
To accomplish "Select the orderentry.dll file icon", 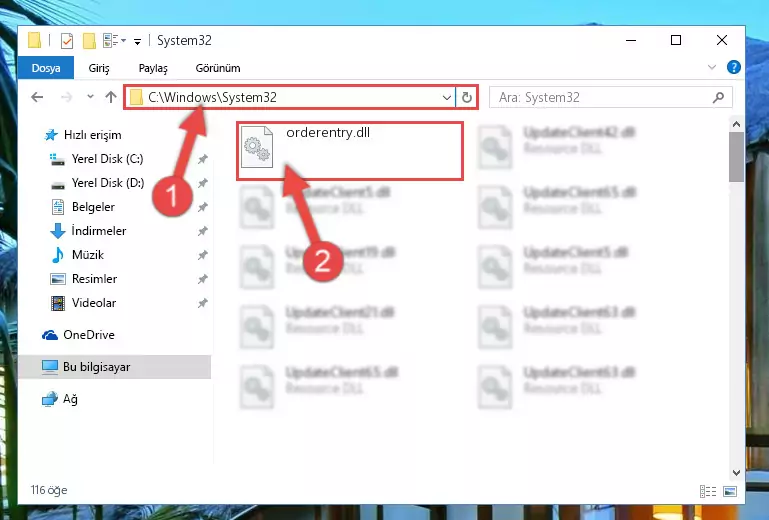I will (257, 147).
